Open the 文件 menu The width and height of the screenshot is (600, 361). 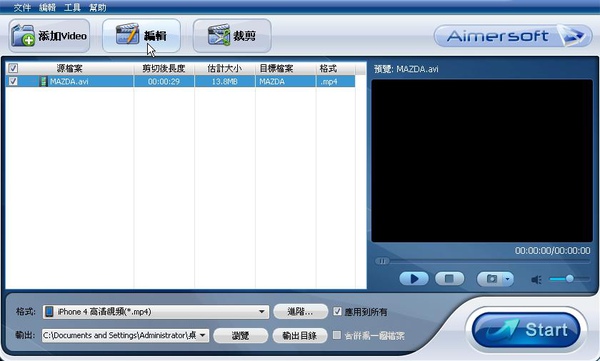click(x=22, y=7)
